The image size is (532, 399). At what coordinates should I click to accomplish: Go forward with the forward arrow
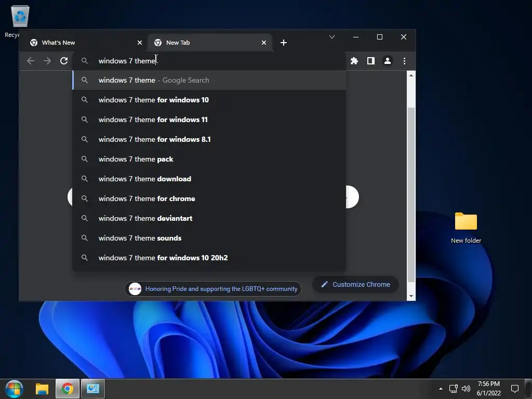pyautogui.click(x=47, y=61)
